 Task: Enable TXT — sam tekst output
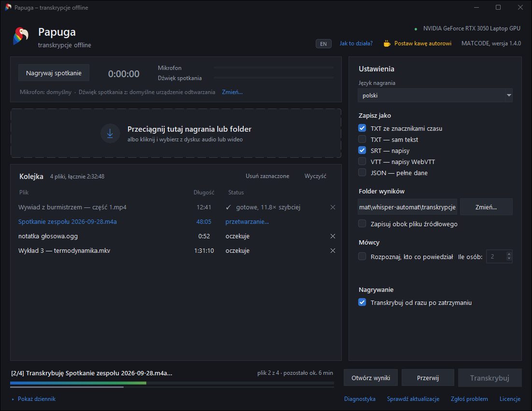(x=362, y=139)
